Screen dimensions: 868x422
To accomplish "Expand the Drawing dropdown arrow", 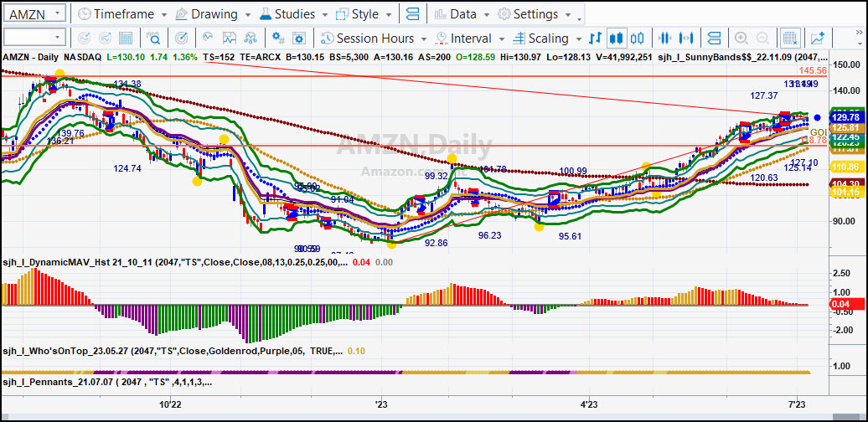I will [x=247, y=14].
